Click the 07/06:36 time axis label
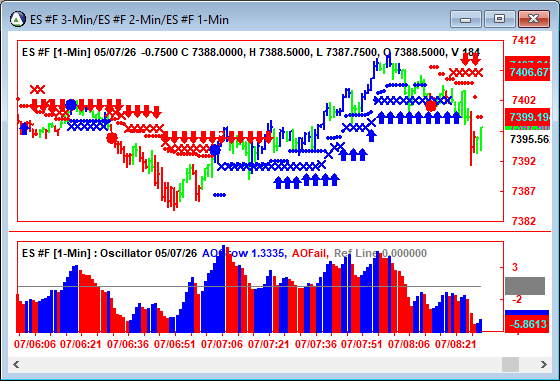560x381 pixels. (x=128, y=344)
